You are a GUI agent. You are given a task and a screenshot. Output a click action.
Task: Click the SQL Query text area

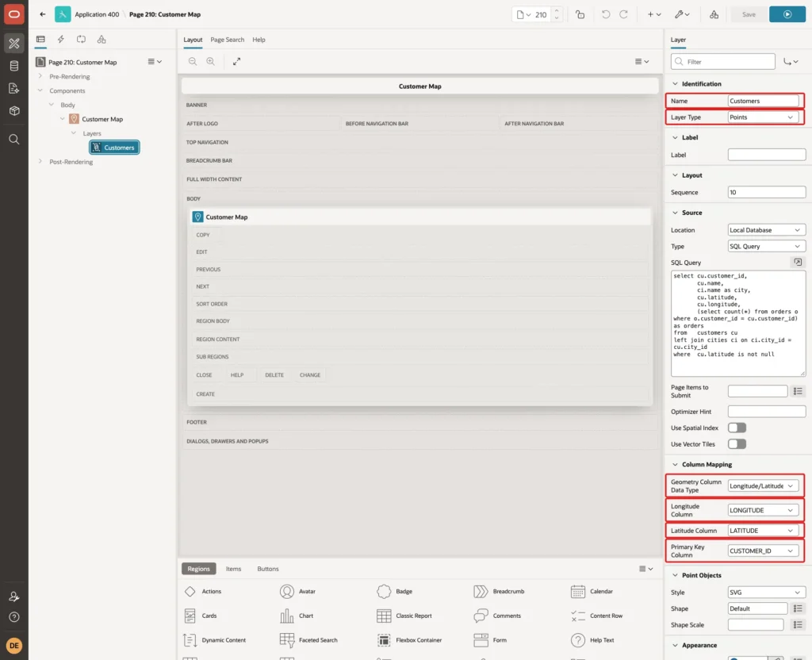pos(738,324)
